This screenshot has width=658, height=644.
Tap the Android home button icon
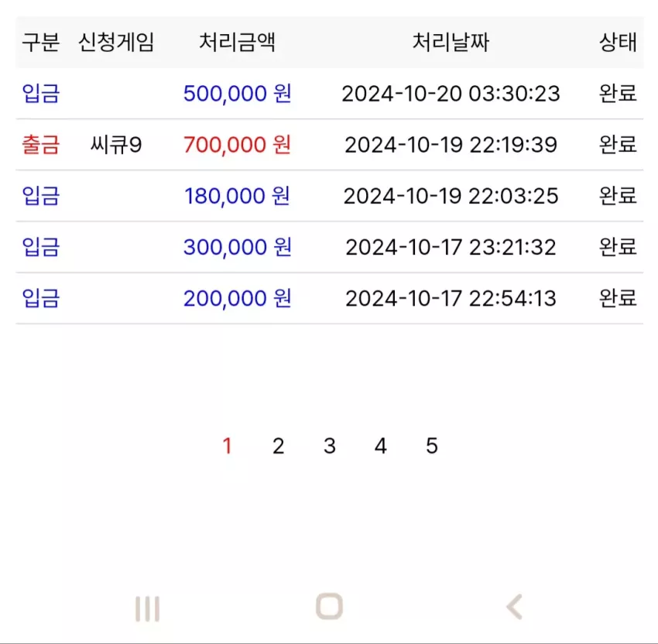(329, 606)
